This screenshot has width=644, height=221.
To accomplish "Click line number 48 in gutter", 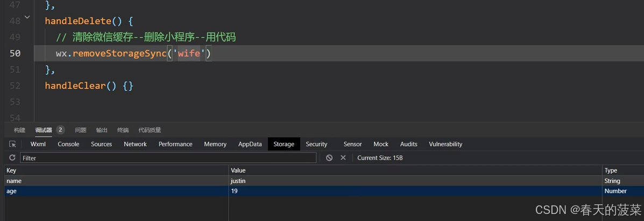I will [15, 21].
